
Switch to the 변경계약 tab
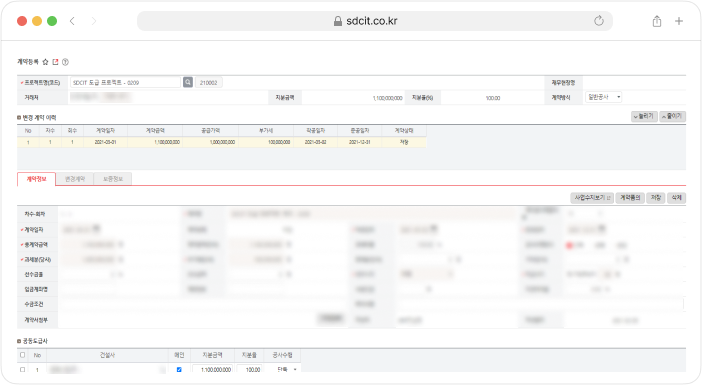[75, 179]
